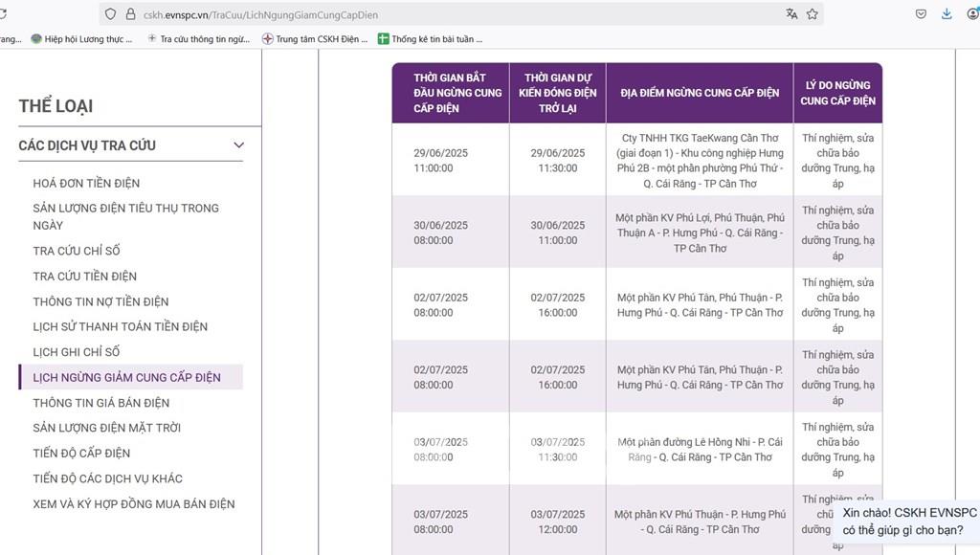Click the address bar URL field
Image resolution: width=980 pixels, height=555 pixels.
(459, 14)
